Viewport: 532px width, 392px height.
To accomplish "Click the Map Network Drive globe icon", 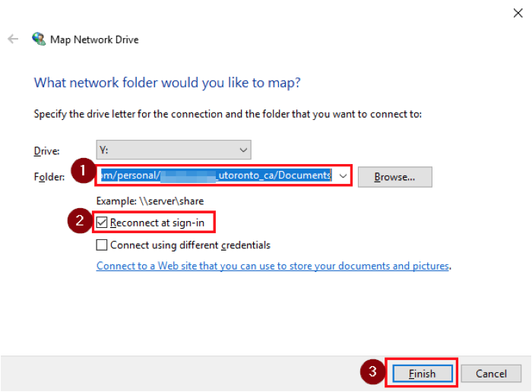I will click(x=39, y=39).
